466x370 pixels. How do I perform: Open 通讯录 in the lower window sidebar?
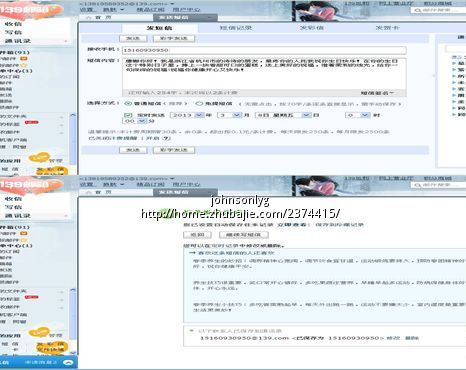[18, 216]
